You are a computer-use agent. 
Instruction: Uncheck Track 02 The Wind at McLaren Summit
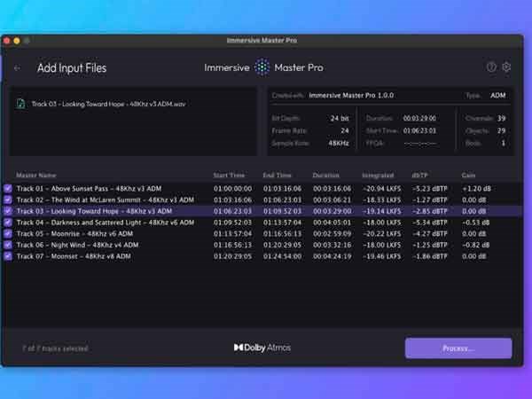pos(8,199)
